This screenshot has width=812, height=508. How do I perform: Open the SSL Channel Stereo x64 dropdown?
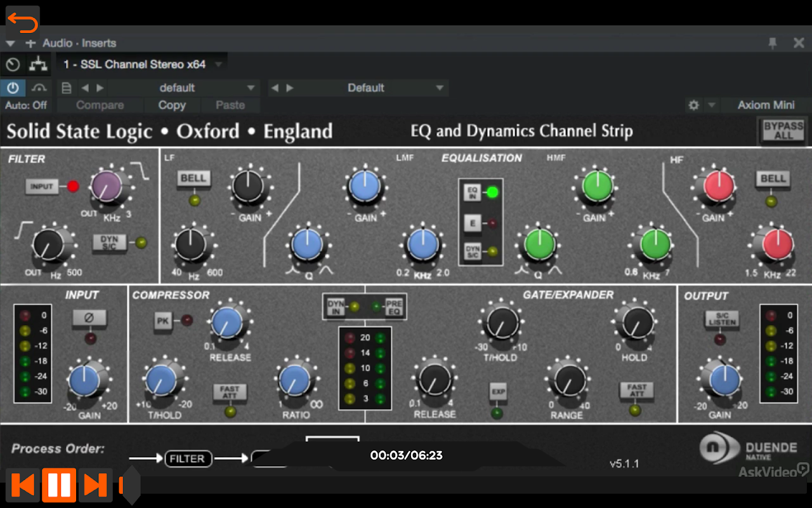pyautogui.click(x=218, y=64)
